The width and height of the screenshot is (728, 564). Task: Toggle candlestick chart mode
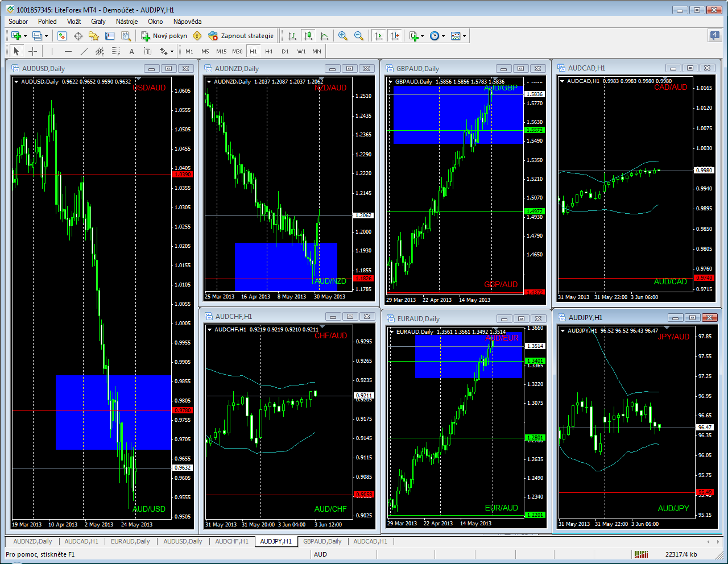pos(308,36)
